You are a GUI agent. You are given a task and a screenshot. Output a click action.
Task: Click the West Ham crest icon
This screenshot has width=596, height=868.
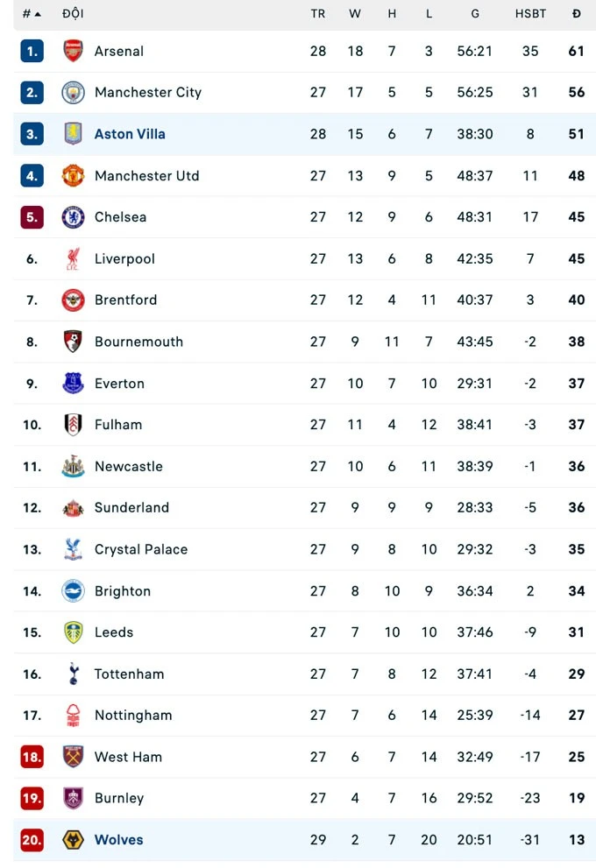point(73,757)
